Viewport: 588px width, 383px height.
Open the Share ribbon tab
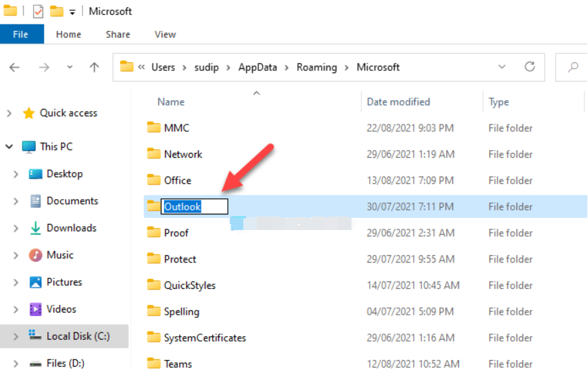click(118, 34)
